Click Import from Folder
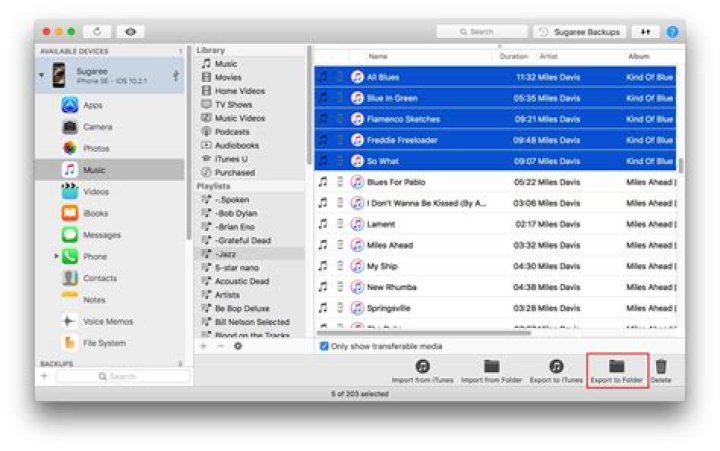 491,371
